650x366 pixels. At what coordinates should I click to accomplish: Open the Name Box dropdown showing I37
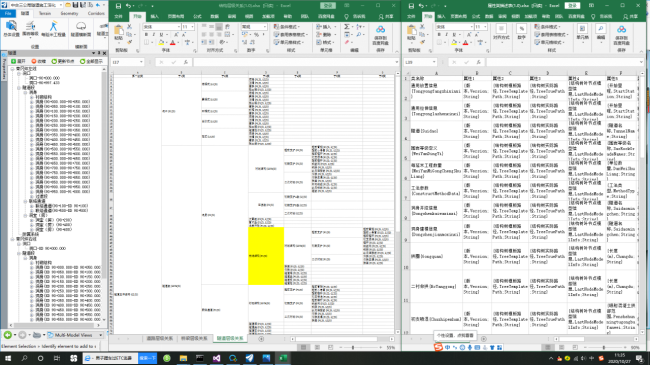point(141,62)
